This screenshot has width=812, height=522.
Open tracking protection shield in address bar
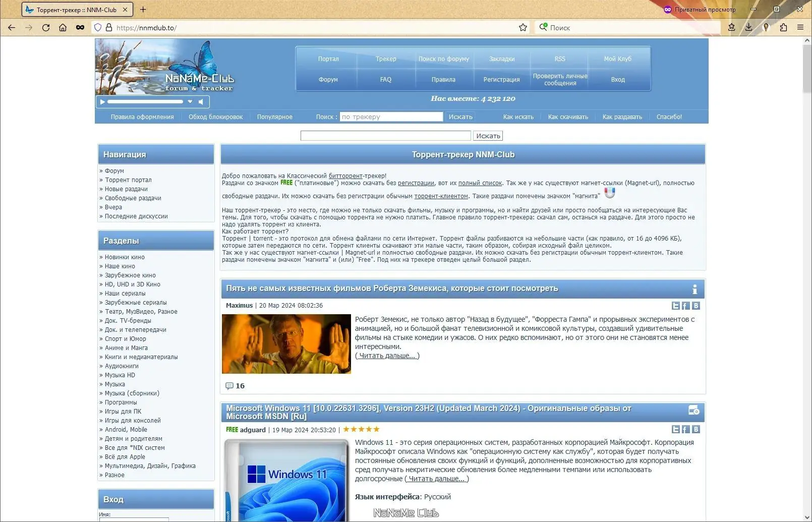click(x=98, y=28)
